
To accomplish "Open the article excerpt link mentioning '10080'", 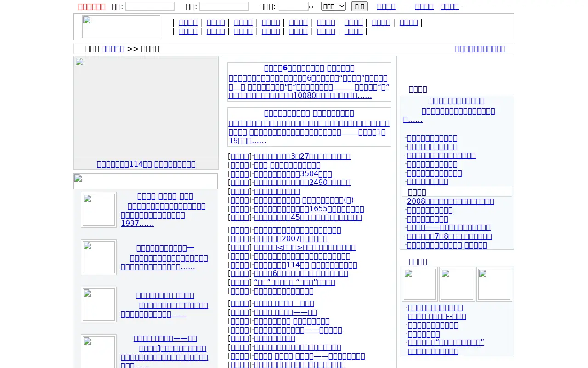I will pos(309,87).
